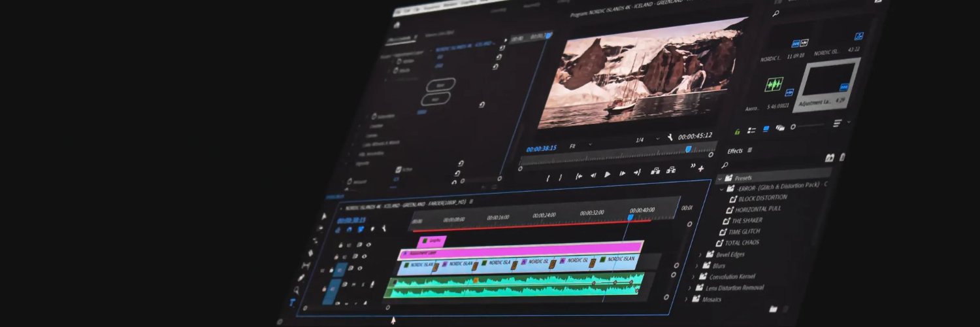Go to In point in the Program monitor
The height and width of the screenshot is (327, 980).
coord(579,176)
